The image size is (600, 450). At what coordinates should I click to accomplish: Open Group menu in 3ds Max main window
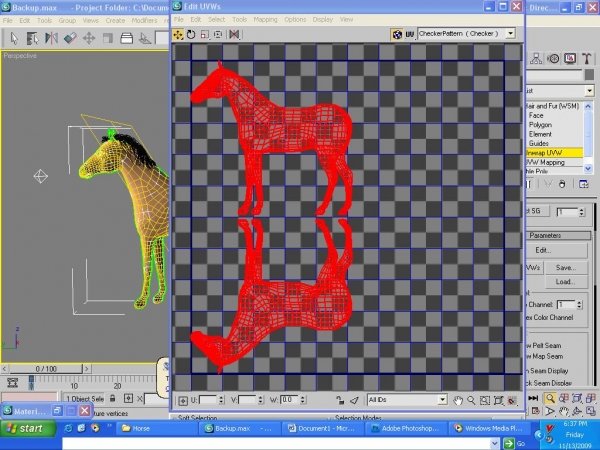click(x=67, y=21)
